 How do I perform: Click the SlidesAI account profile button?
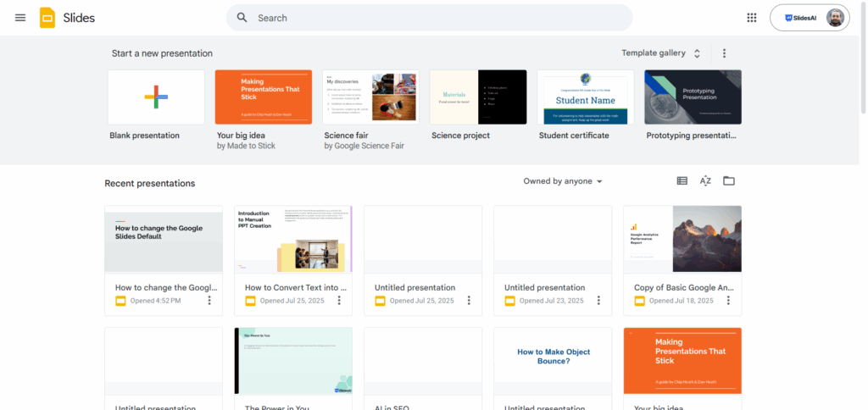point(809,18)
